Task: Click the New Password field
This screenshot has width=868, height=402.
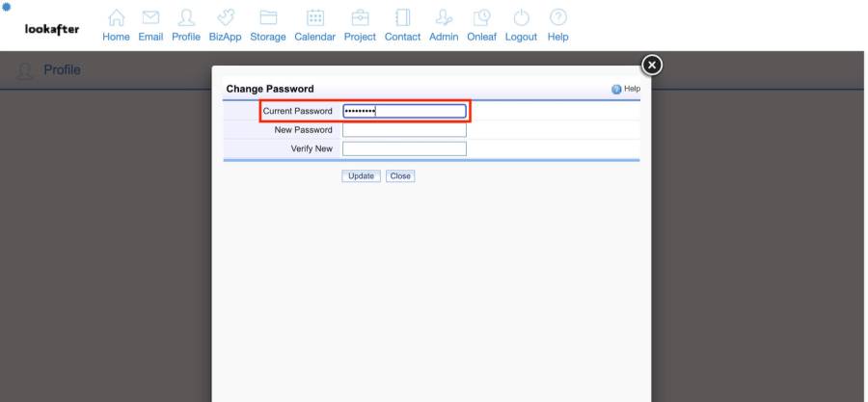Action: tap(404, 130)
